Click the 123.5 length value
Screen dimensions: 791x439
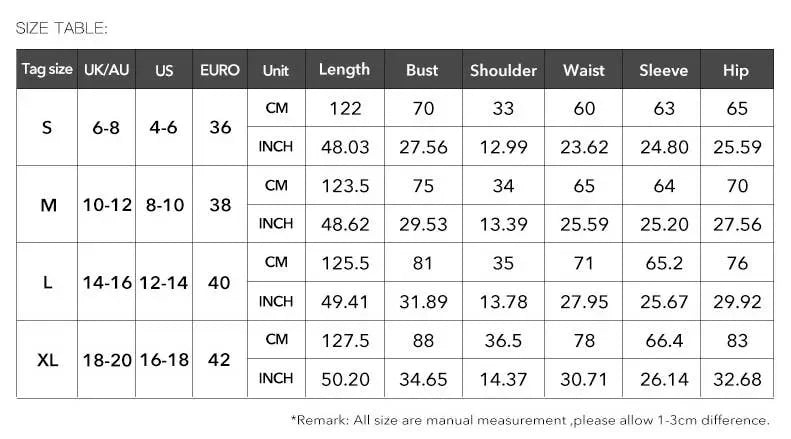pyautogui.click(x=345, y=186)
